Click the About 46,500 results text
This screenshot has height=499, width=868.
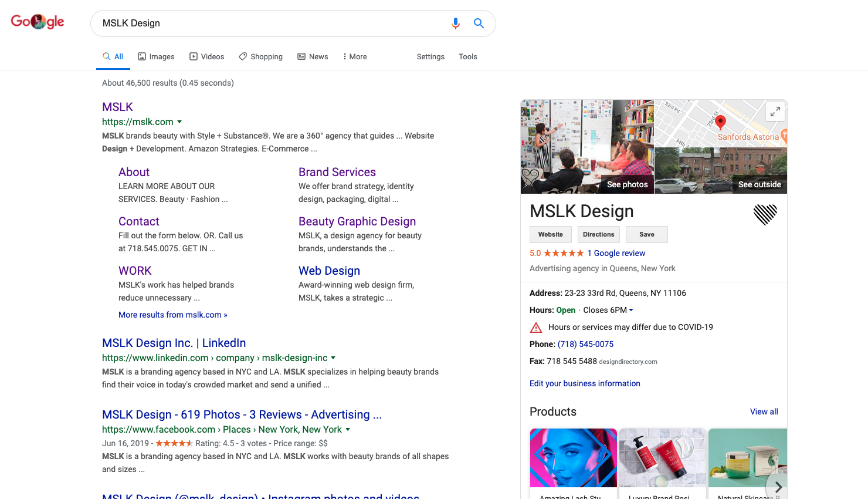168,83
